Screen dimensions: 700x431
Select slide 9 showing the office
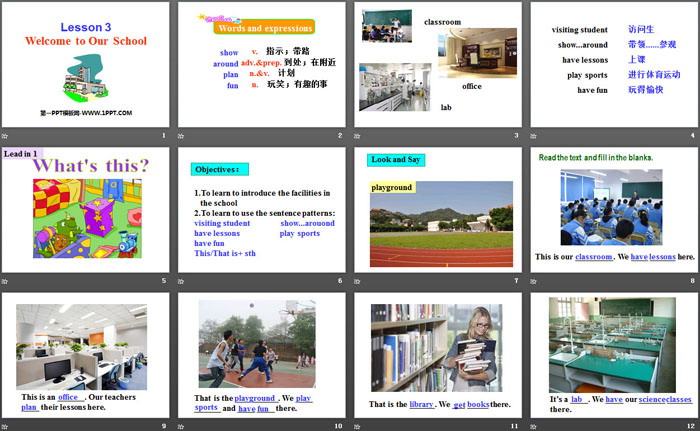coord(86,355)
